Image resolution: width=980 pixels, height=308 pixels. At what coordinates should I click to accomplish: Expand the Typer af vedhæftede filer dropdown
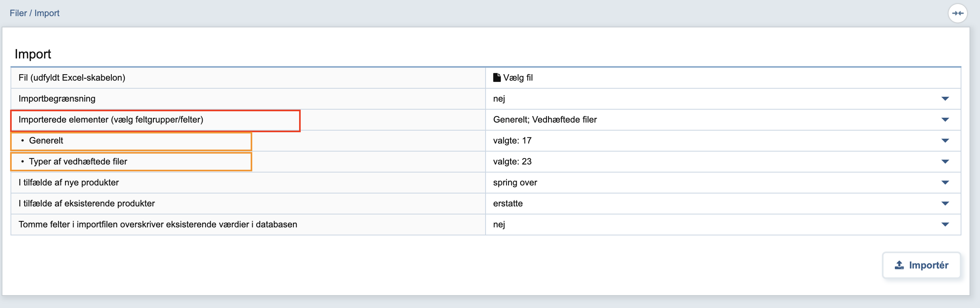945,162
